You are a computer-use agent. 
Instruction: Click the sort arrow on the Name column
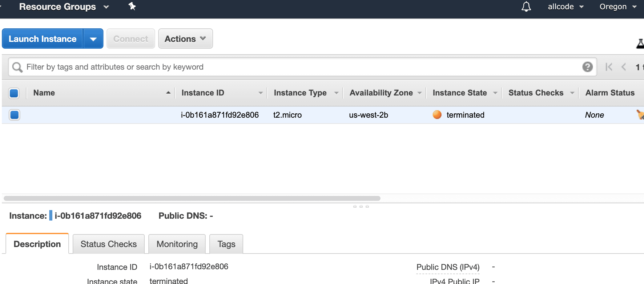(167, 92)
